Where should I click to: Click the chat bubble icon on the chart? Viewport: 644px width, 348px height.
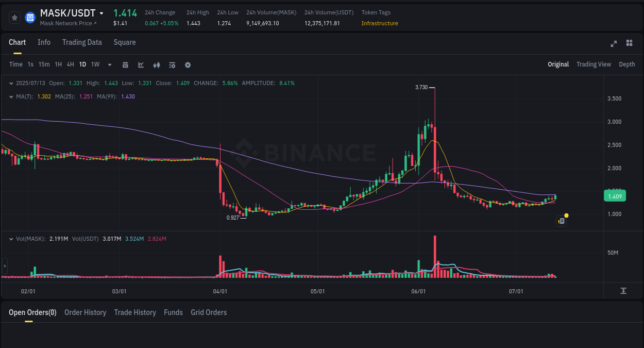click(561, 220)
